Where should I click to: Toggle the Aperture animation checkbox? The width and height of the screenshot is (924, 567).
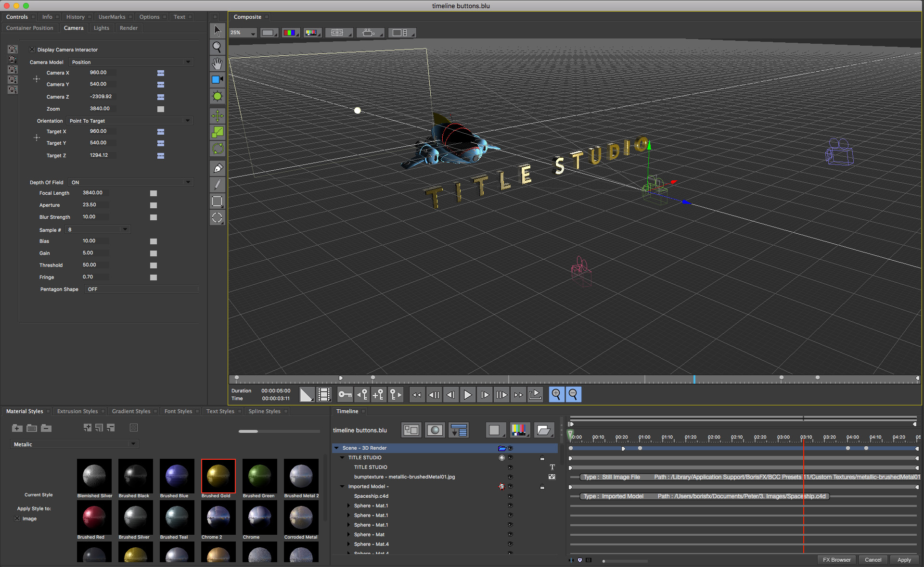coord(154,205)
